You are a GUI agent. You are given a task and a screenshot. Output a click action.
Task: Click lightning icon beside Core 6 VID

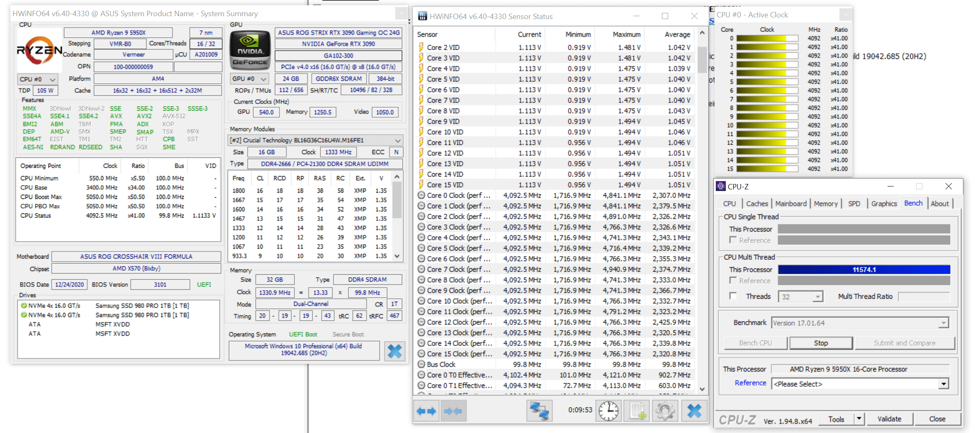[x=421, y=90]
